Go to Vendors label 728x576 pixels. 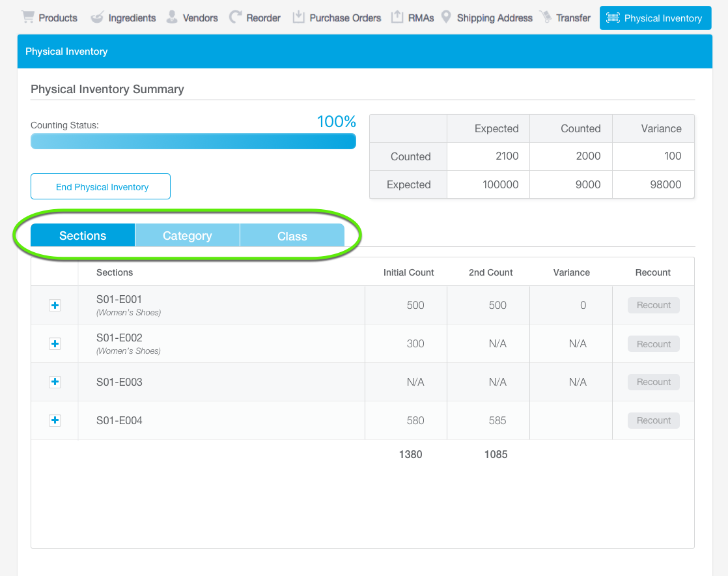pyautogui.click(x=200, y=18)
